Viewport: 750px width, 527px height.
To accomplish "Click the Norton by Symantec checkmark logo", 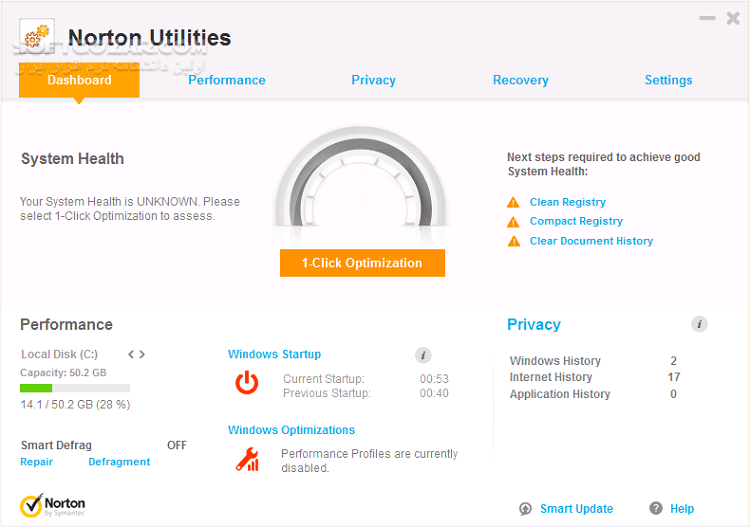I will pos(53,505).
